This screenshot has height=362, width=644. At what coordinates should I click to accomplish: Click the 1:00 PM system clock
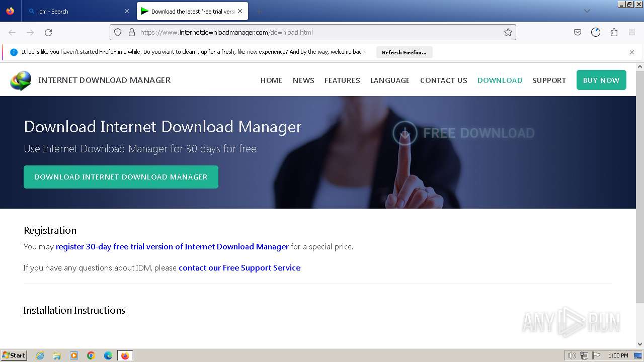click(618, 355)
